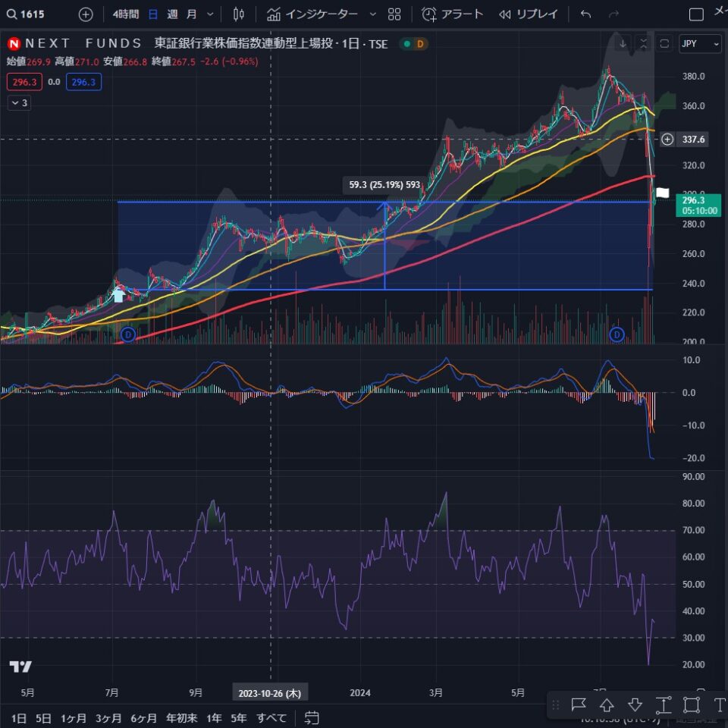Click the 2023-10-26 (木) date label
This screenshot has height=728, width=728.
(x=270, y=693)
